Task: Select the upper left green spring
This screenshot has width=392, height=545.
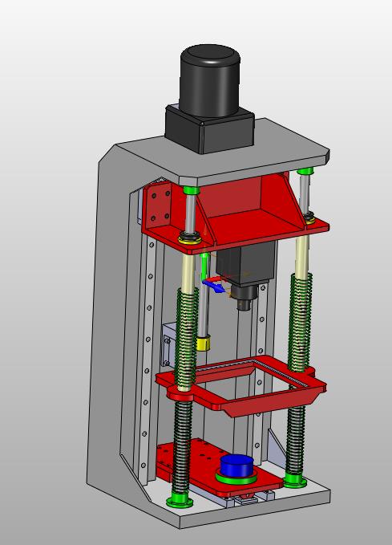Action: (x=187, y=336)
